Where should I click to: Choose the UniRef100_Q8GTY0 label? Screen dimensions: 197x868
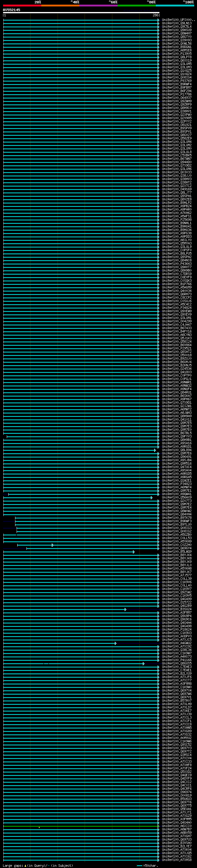click(176, 37)
